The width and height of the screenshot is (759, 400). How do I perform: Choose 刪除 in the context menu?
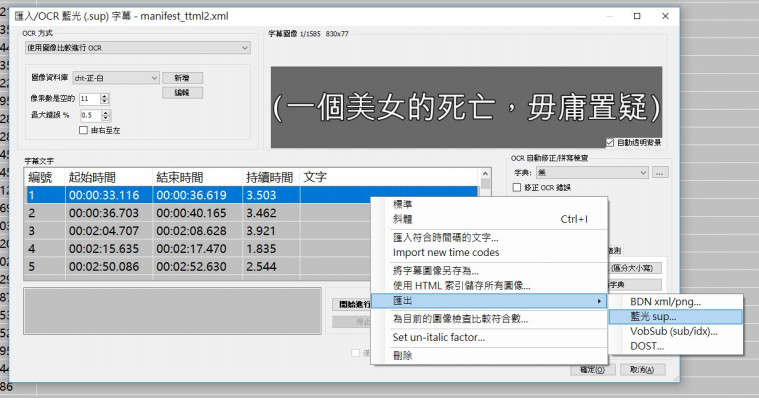tap(489, 356)
